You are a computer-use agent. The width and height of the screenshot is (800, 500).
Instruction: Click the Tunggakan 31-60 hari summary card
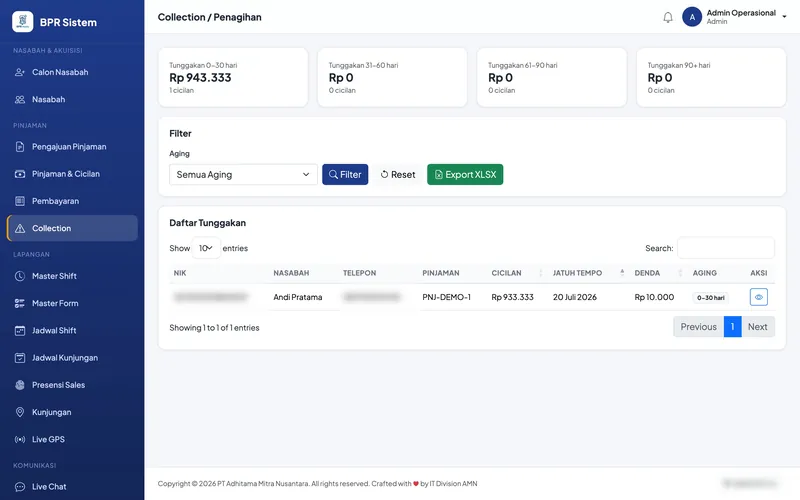click(x=392, y=78)
